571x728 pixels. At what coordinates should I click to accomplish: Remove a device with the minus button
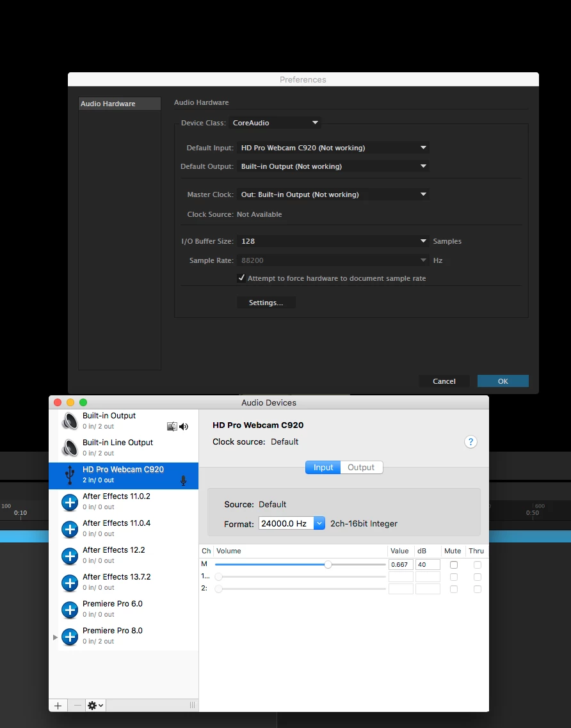tap(77, 705)
